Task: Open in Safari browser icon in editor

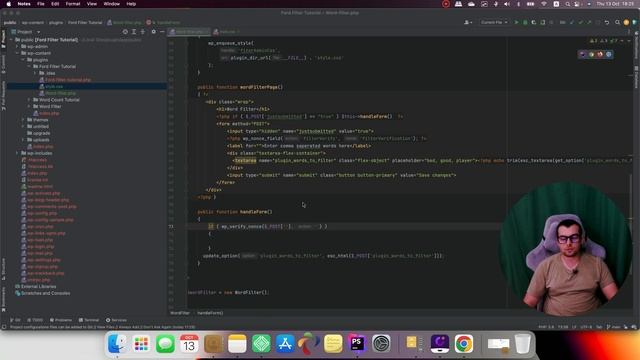Action: 609,54
